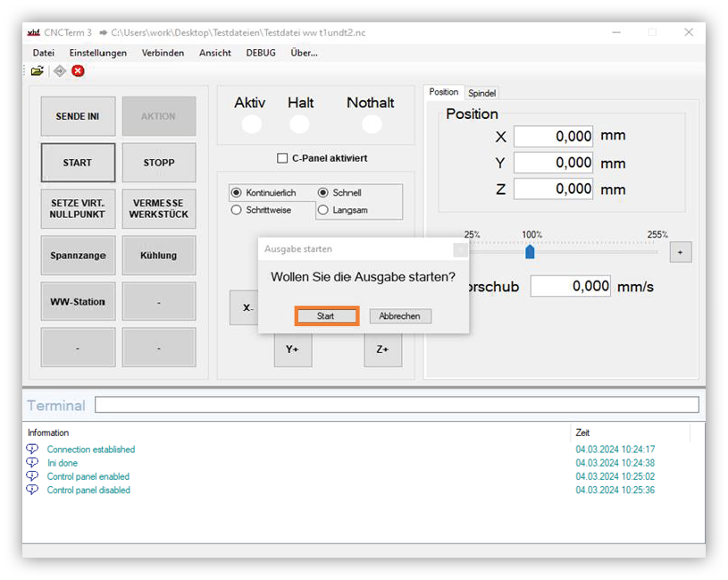The image size is (728, 580).
Task: Select the Langsam speed option
Action: 323,210
